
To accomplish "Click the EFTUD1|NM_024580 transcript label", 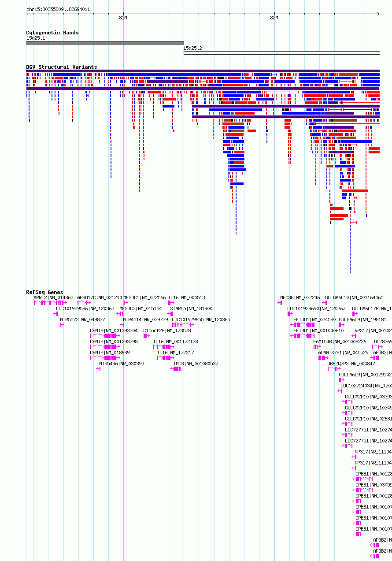I will pos(315,320).
